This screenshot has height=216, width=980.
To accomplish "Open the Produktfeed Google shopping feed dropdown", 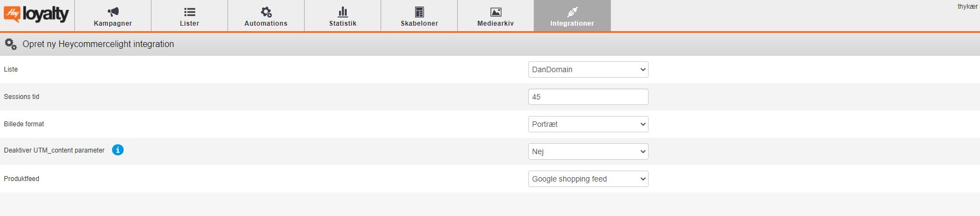I will [588, 179].
